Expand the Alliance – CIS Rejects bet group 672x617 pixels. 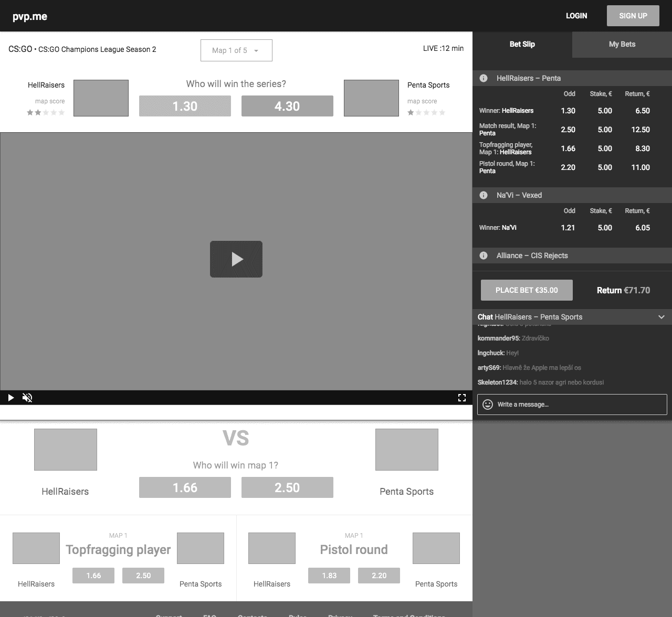pyautogui.click(x=572, y=256)
